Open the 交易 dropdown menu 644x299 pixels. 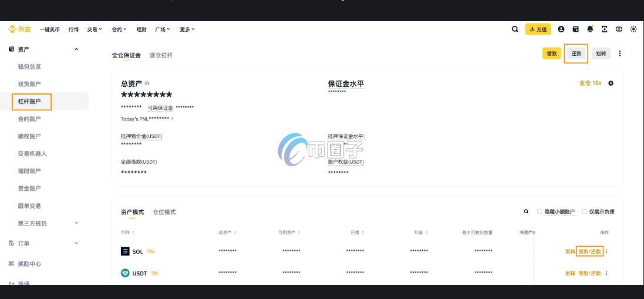click(95, 29)
